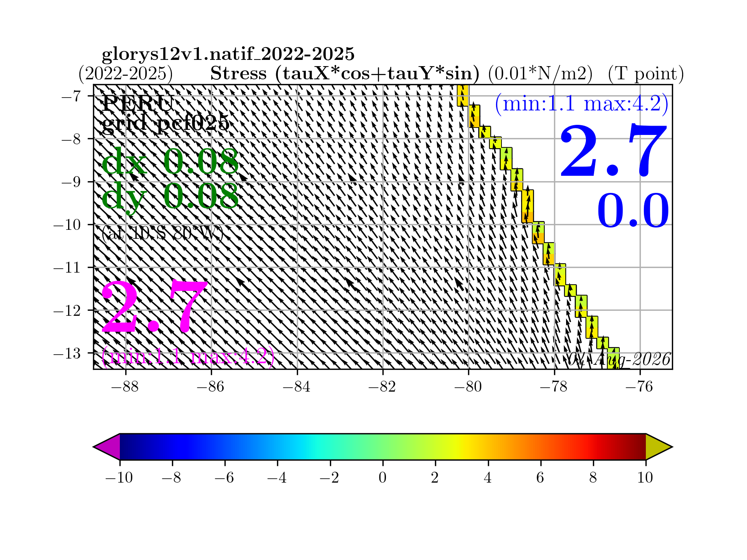Select the colorbar tick label '4'
The width and height of the screenshot is (747, 560).
click(488, 478)
